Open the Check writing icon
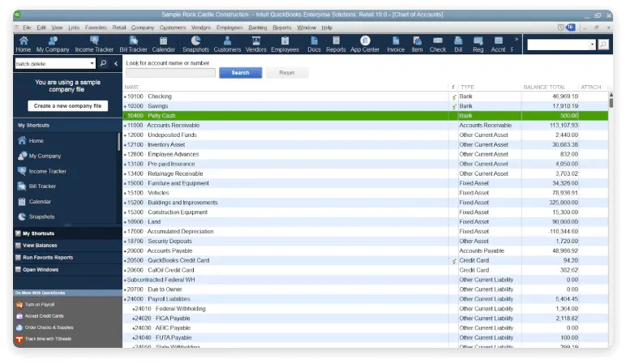The image size is (626, 364). 438,45
